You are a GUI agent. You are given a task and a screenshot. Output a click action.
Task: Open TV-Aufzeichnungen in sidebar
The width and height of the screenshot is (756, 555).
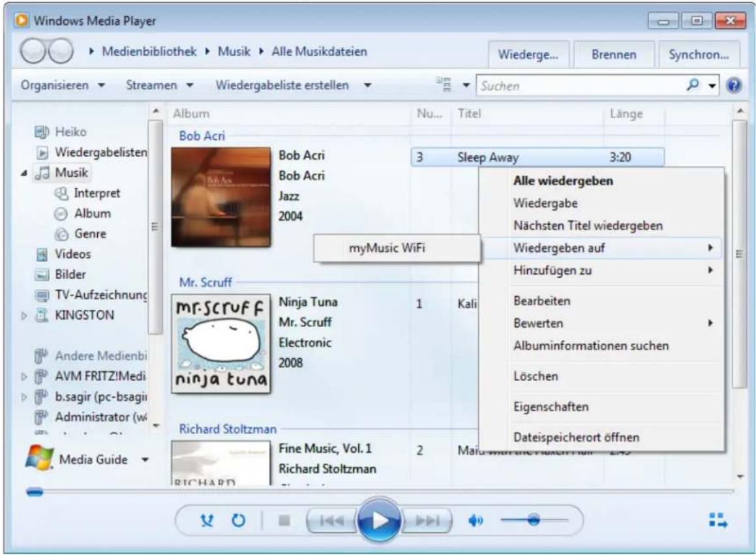tap(91, 295)
